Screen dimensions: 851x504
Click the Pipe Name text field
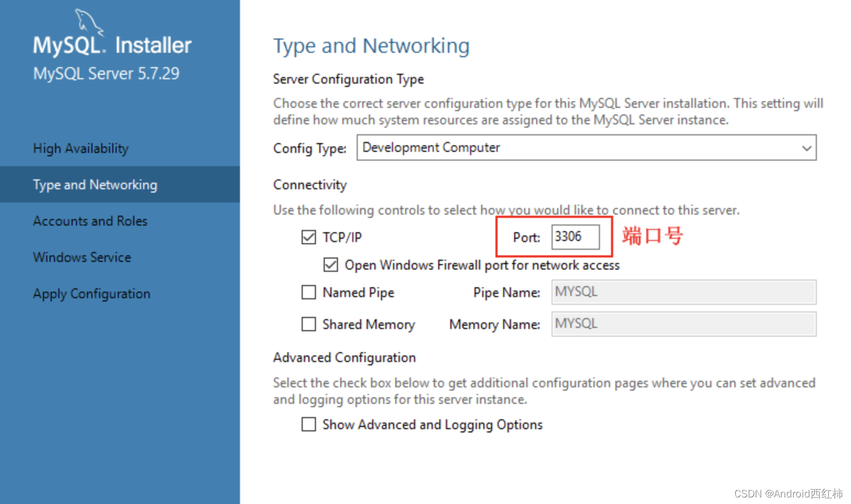(x=683, y=292)
